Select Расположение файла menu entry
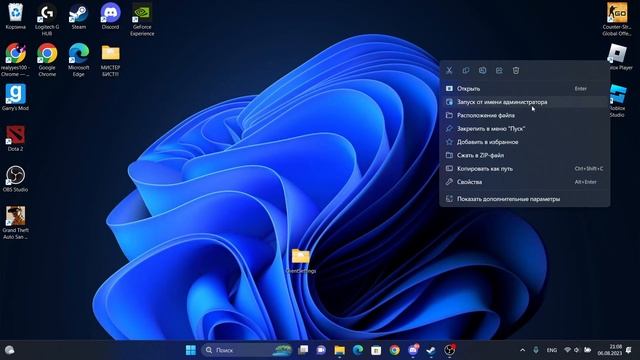This screenshot has width=640, height=360. 524,116
